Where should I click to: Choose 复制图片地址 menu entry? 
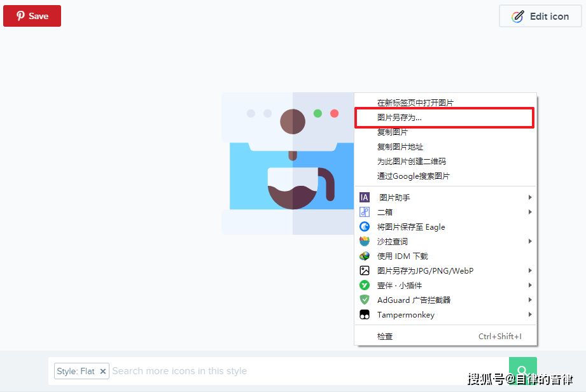click(445, 147)
